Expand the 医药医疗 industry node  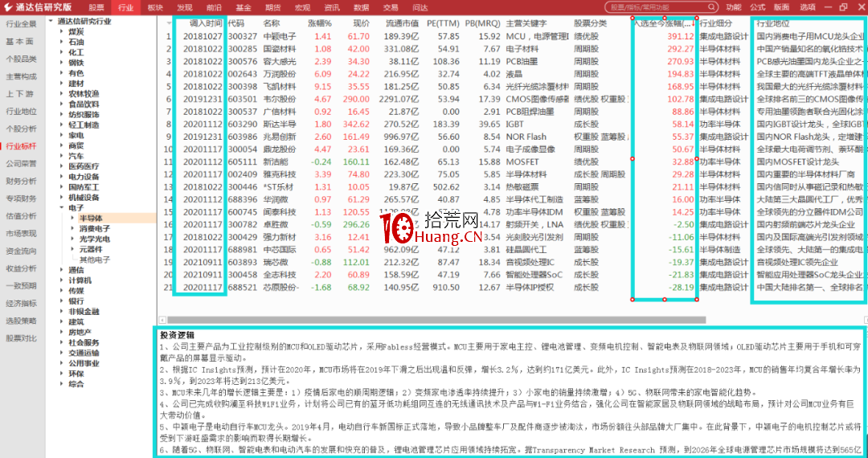pos(62,166)
